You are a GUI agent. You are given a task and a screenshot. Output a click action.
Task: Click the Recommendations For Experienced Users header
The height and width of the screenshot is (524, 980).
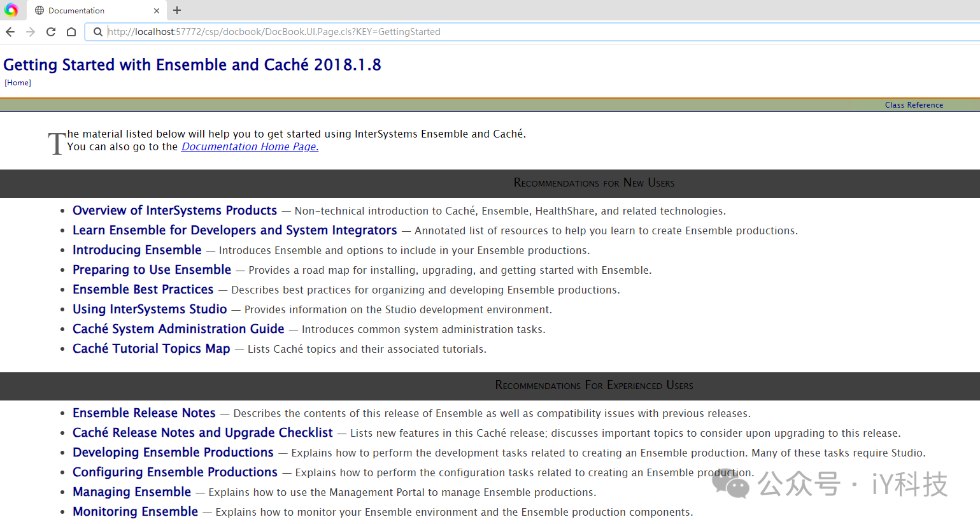point(593,385)
